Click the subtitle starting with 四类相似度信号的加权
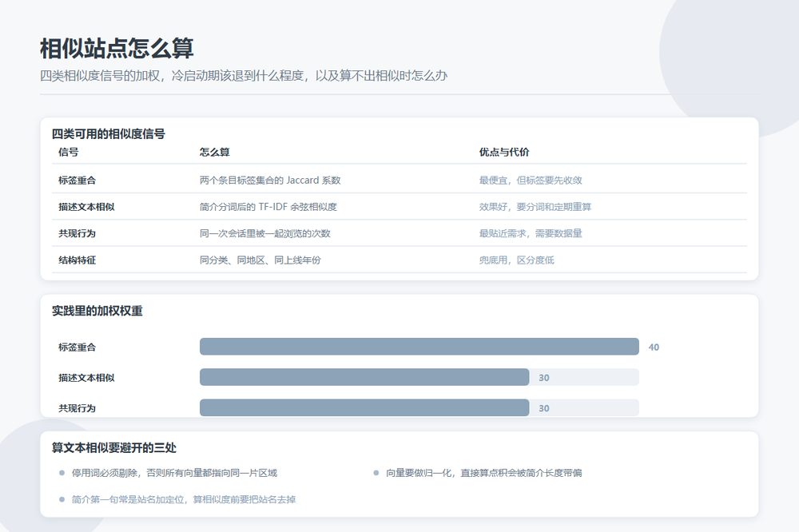This screenshot has width=799, height=532. coord(244,75)
